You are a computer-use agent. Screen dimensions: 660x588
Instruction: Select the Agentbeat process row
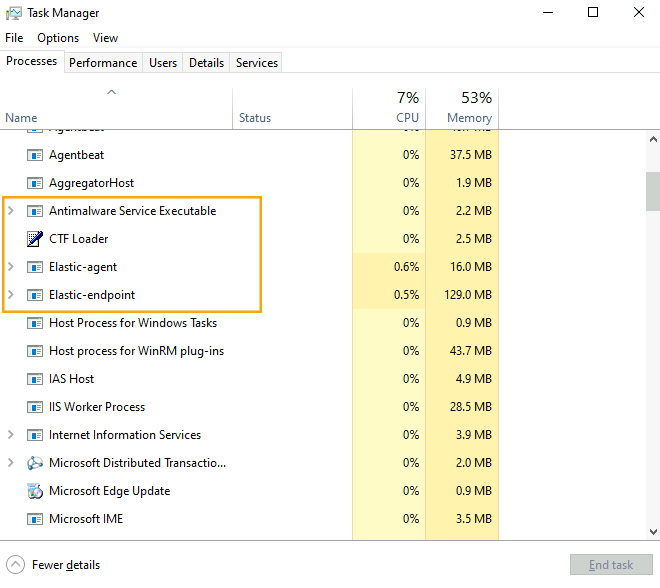[x=249, y=155]
